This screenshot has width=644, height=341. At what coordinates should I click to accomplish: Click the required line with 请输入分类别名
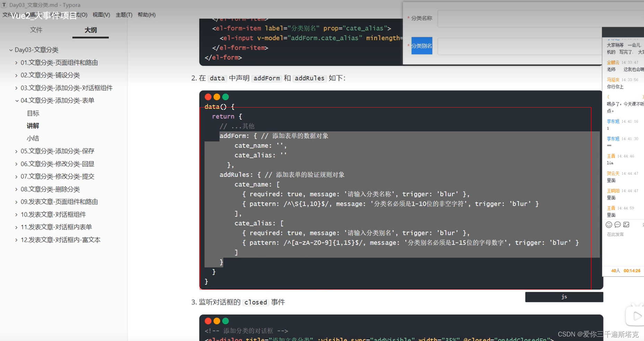click(356, 233)
